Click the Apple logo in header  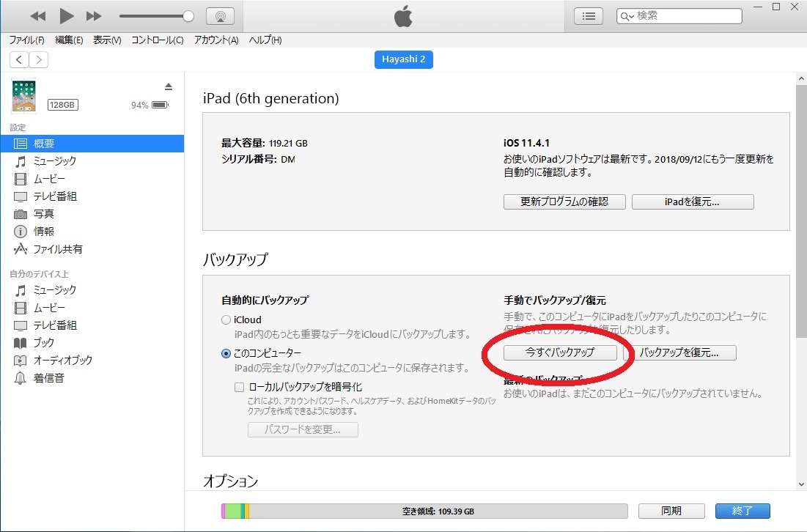pos(403,16)
